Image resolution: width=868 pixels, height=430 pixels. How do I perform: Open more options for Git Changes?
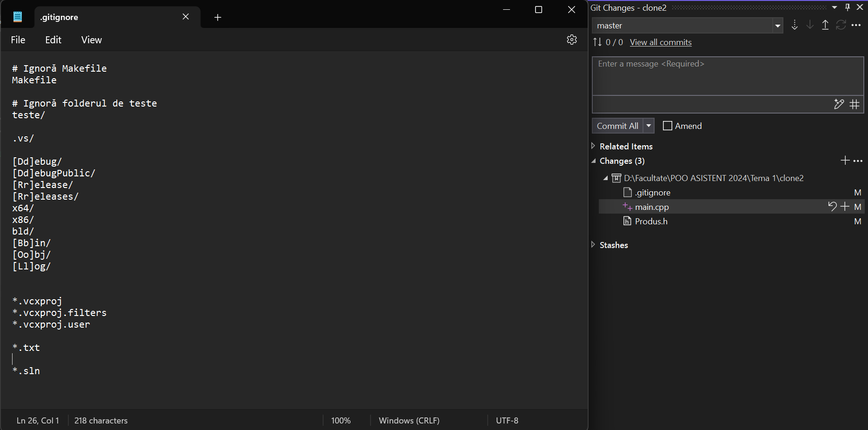[857, 25]
